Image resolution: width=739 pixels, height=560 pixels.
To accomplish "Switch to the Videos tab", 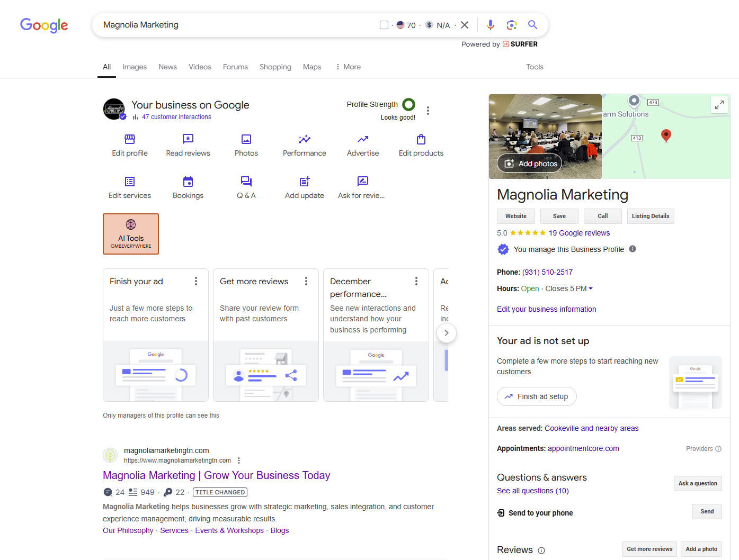I will coord(200,67).
